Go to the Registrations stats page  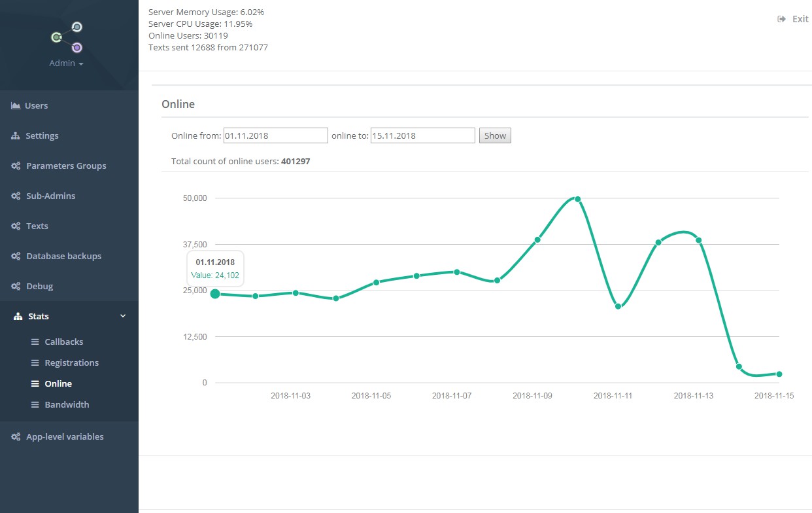71,363
